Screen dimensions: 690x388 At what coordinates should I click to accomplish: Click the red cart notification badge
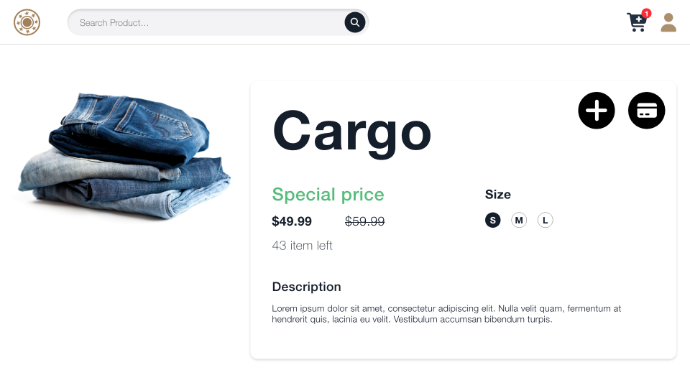646,14
